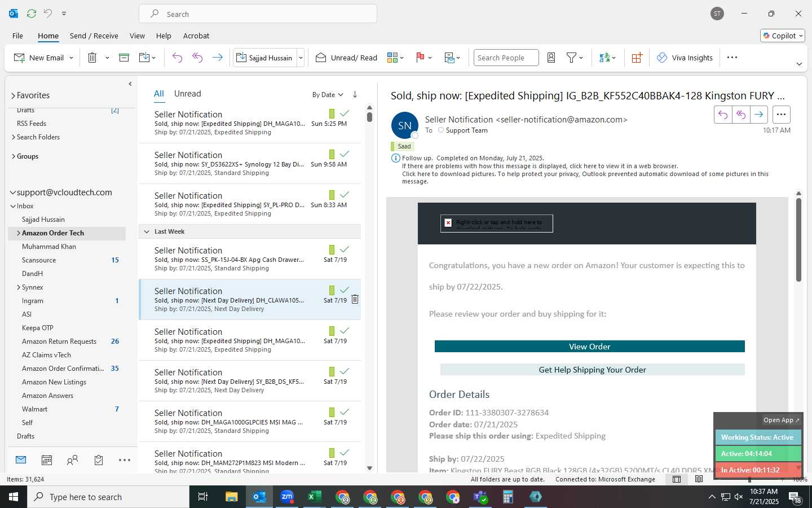Click the Filter Email funnel icon
Screen dimensions: 812x508
tap(572, 58)
